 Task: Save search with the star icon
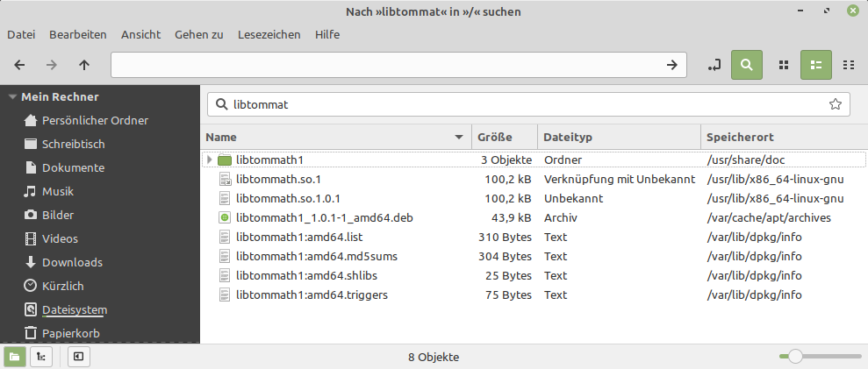pos(835,104)
